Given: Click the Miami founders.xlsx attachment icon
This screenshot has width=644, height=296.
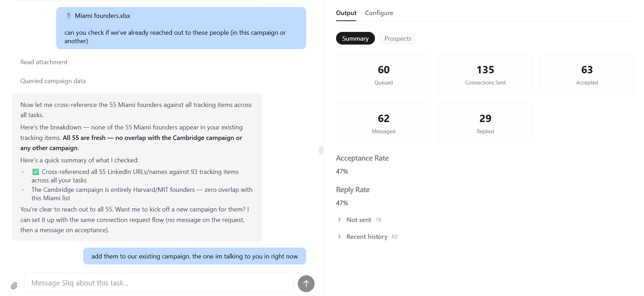Looking at the screenshot, I should tap(69, 16).
